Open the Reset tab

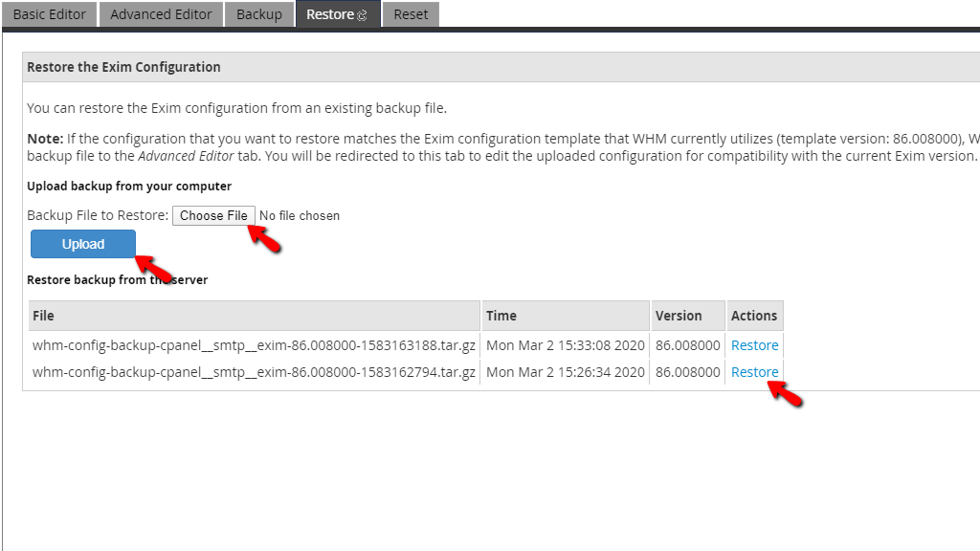pos(411,14)
